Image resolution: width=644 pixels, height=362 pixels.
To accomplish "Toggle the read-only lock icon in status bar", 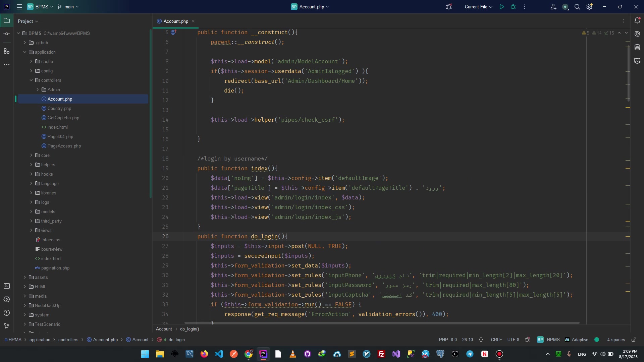I will [634, 340].
